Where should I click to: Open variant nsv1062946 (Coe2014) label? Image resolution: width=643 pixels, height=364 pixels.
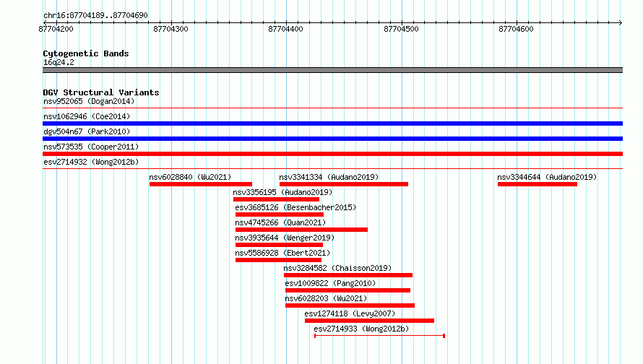87,116
